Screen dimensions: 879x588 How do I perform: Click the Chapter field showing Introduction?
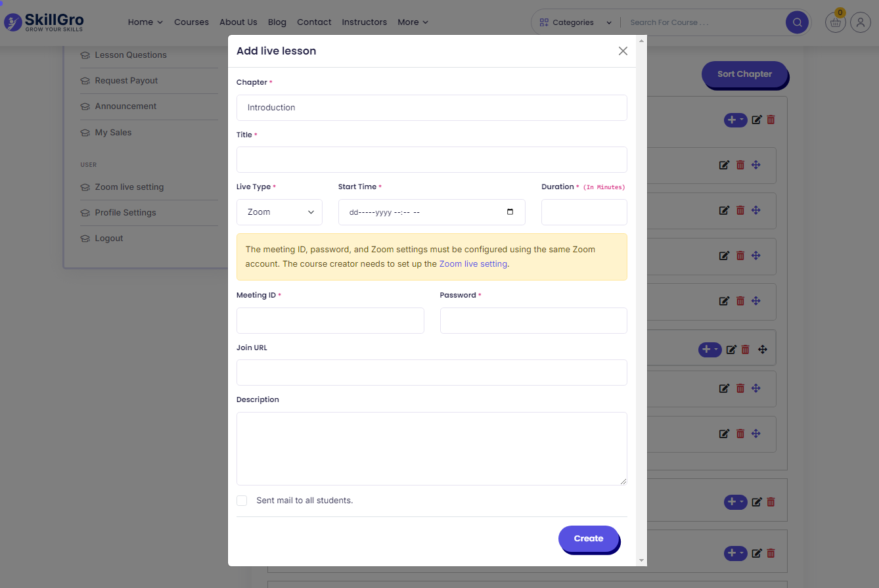point(432,108)
